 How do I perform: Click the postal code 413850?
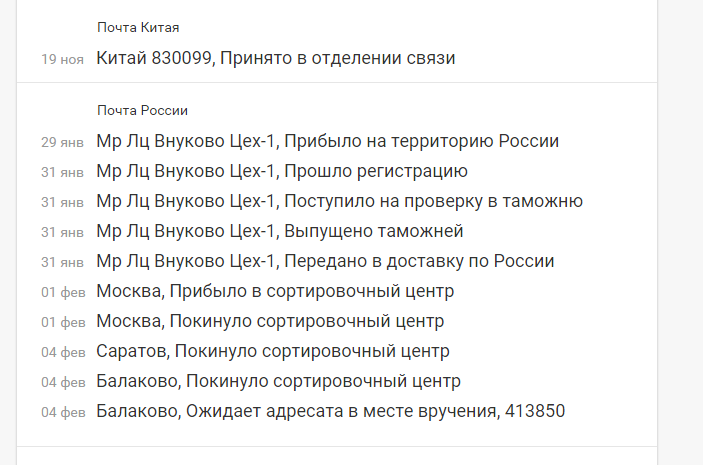pyautogui.click(x=535, y=411)
